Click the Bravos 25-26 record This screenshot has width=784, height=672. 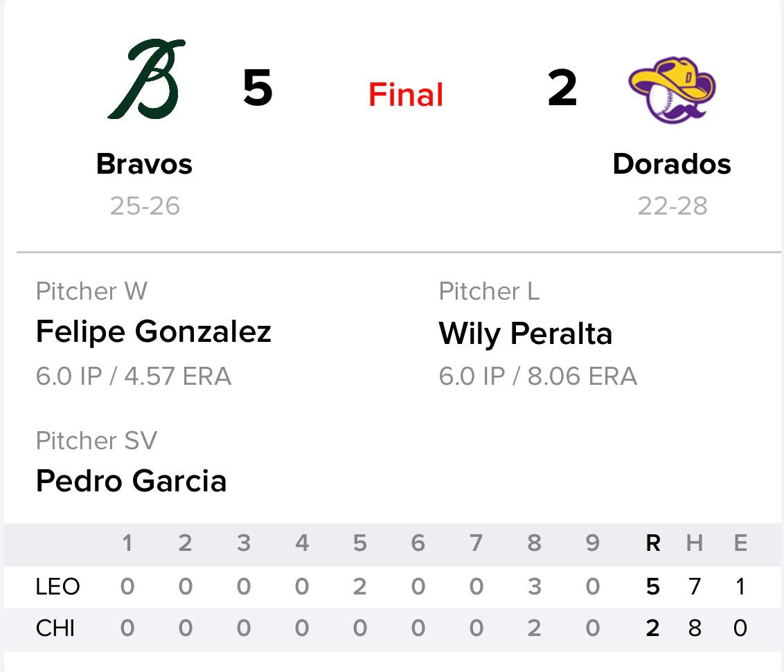click(145, 206)
